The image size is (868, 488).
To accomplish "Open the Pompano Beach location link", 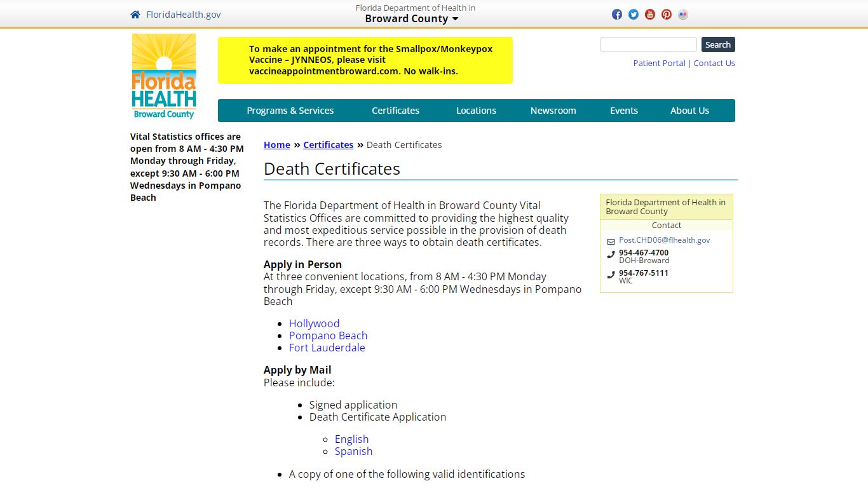I will (328, 335).
